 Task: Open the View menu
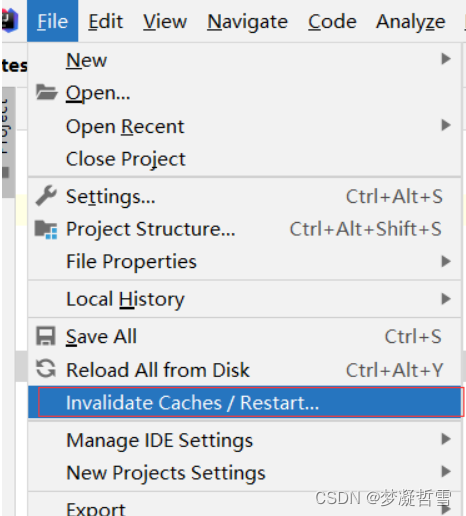coord(165,21)
